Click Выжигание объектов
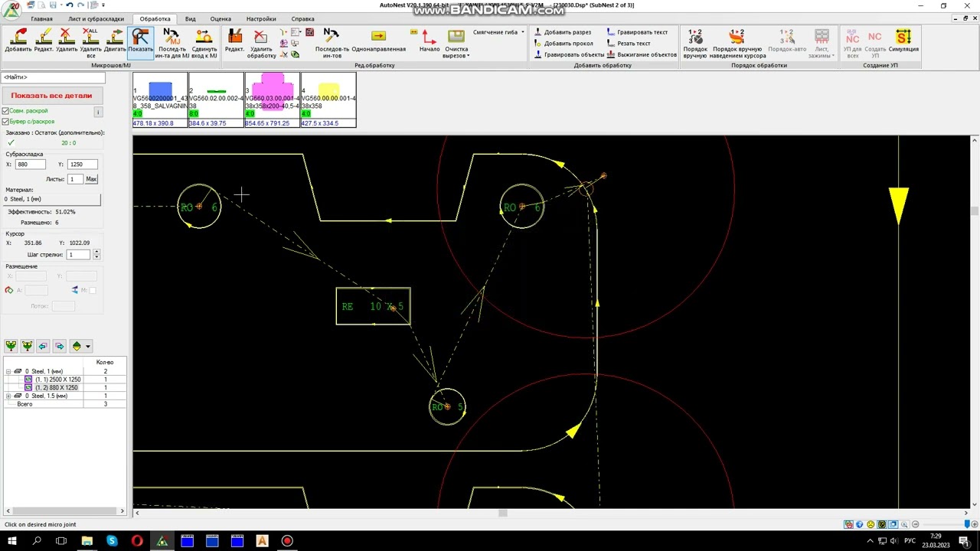This screenshot has width=980, height=551. click(x=642, y=54)
